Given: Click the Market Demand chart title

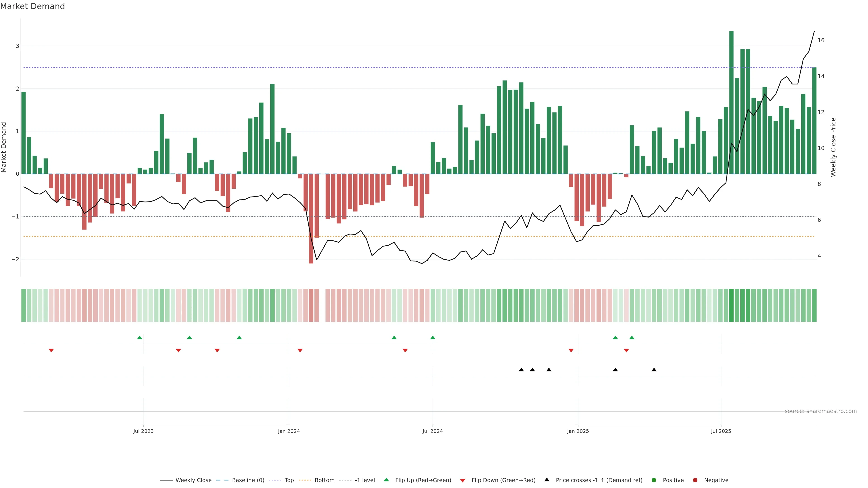Looking at the screenshot, I should click(x=32, y=6).
